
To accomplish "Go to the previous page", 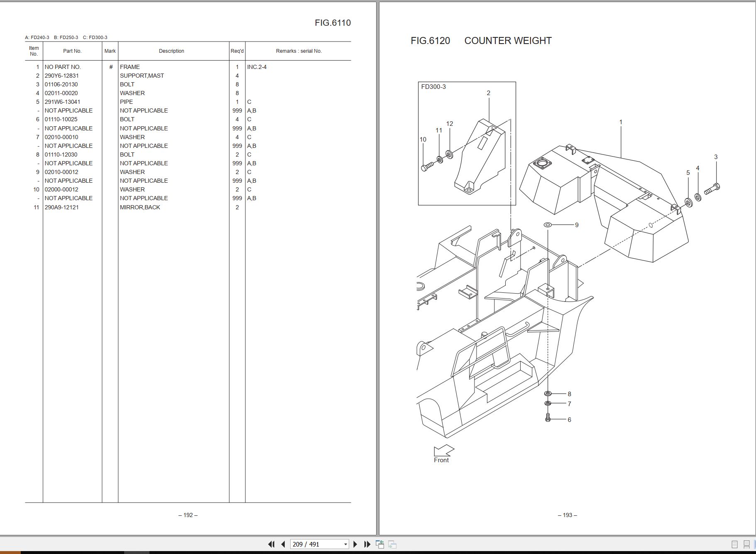I will point(283,544).
